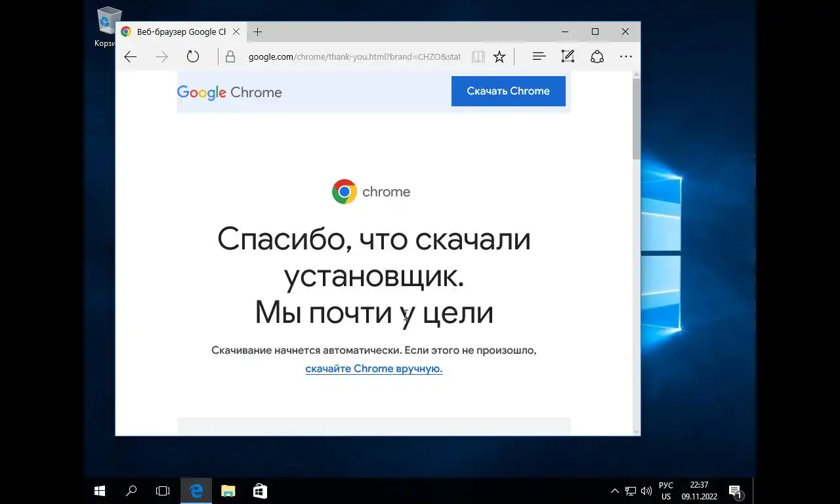
Task: Click the forward navigation arrow
Action: click(161, 57)
